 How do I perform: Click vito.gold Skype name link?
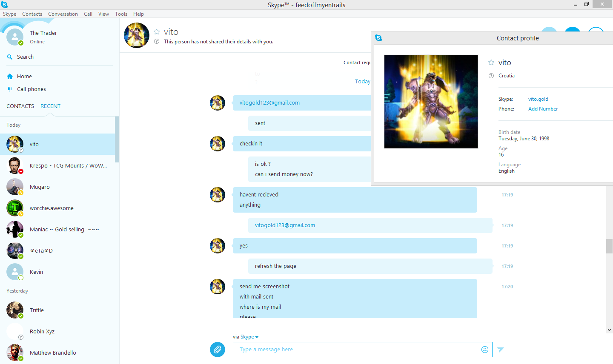pos(538,99)
